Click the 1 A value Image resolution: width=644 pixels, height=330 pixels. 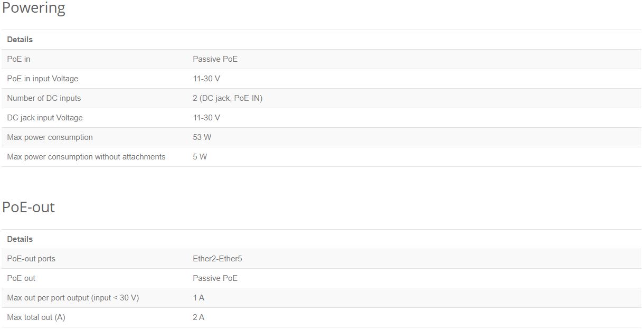click(x=198, y=298)
